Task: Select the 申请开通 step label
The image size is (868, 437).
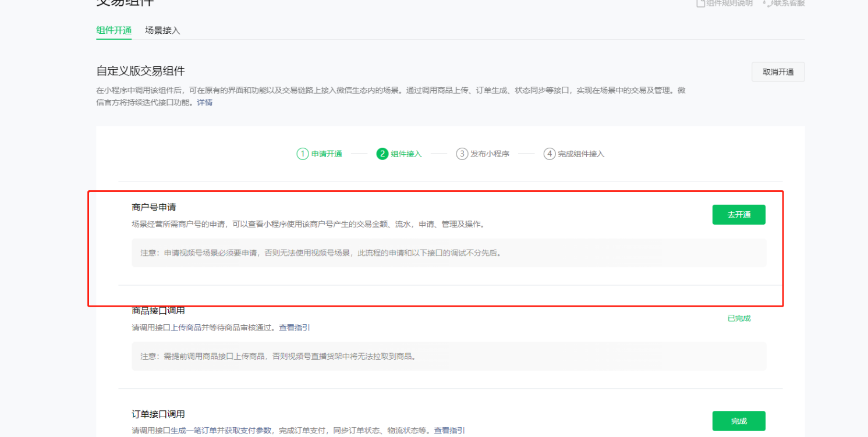Action: (x=327, y=154)
